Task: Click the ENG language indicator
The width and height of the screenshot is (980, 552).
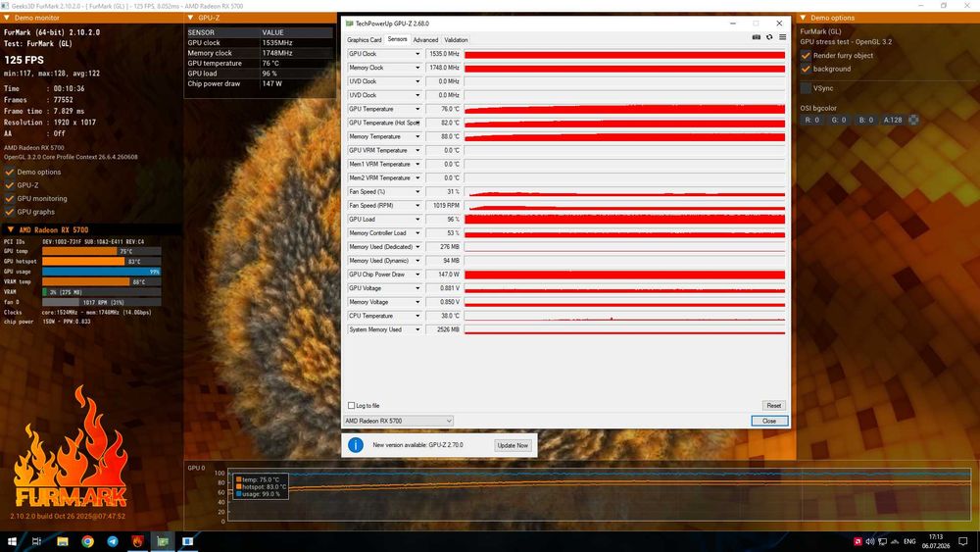Action: 909,541
